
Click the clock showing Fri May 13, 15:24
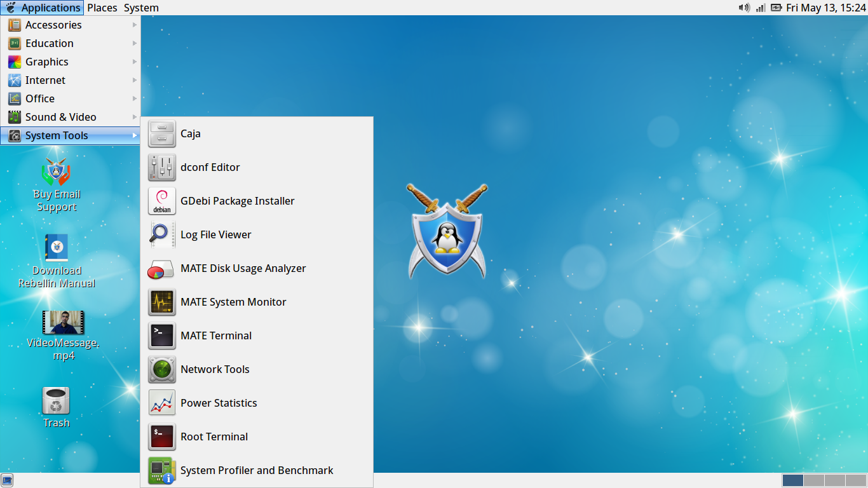coord(826,8)
